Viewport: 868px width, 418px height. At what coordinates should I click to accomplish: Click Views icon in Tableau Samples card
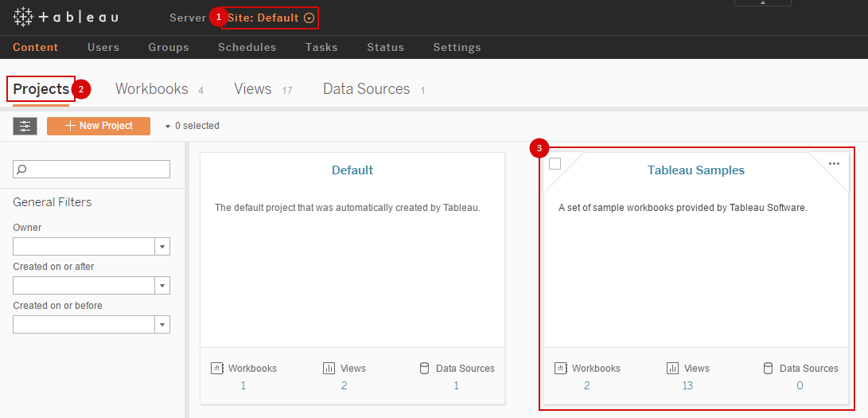672,368
